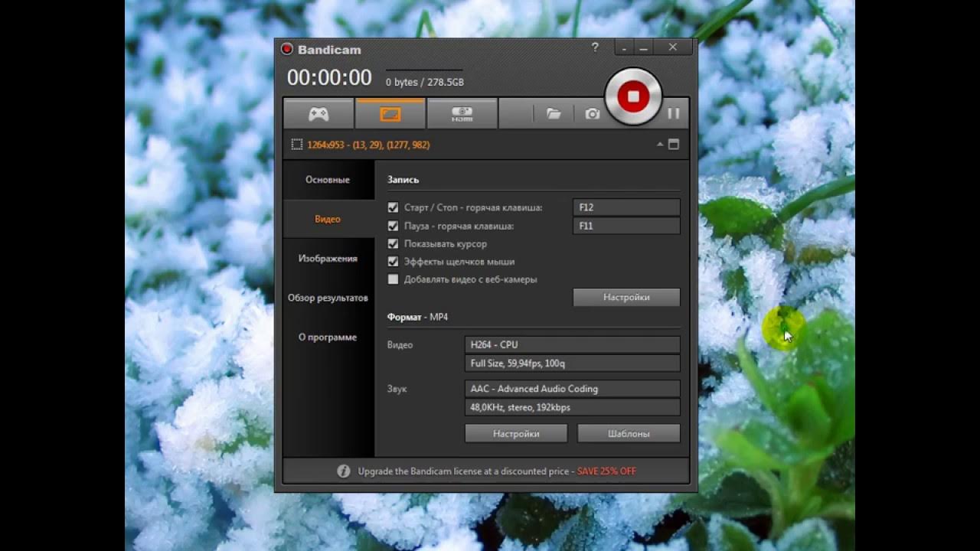Click the big red record/stop button

click(x=632, y=96)
